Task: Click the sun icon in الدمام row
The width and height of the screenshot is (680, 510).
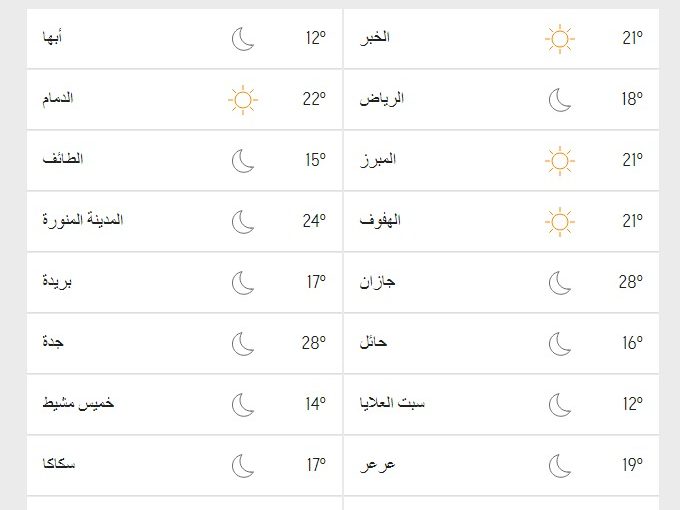Action: (x=243, y=100)
